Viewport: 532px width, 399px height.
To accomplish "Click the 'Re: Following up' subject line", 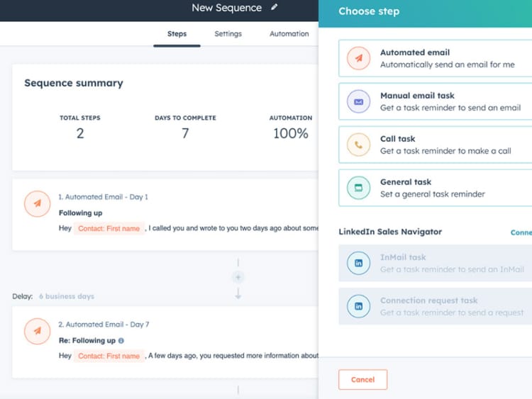I will pos(87,340).
